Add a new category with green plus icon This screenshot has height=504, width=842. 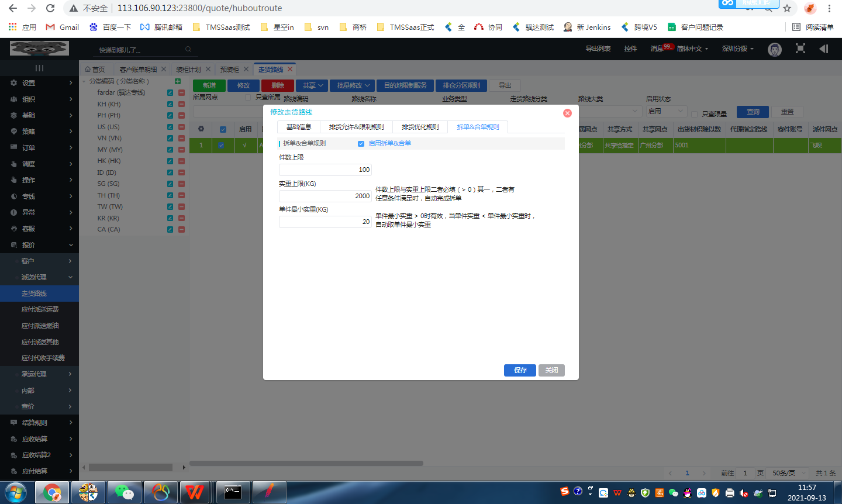178,81
